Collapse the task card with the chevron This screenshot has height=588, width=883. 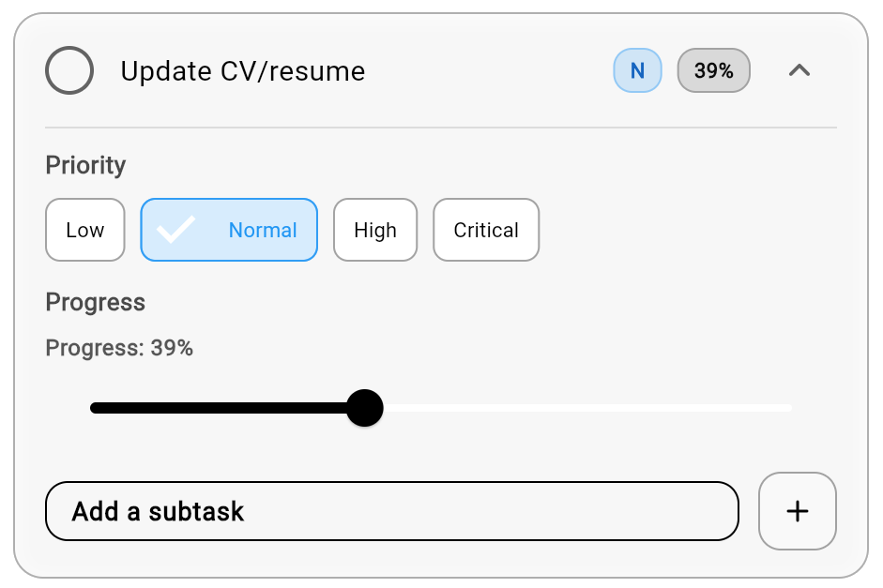pyautogui.click(x=799, y=70)
